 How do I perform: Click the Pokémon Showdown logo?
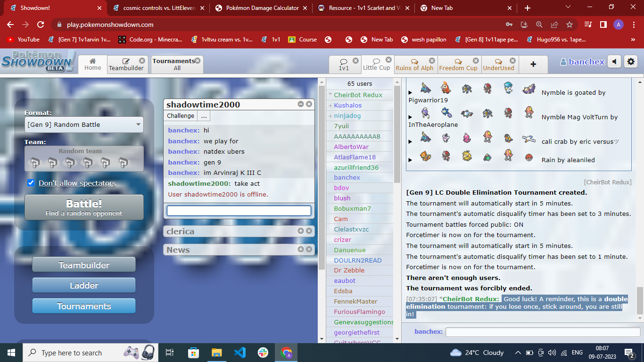pyautogui.click(x=38, y=61)
